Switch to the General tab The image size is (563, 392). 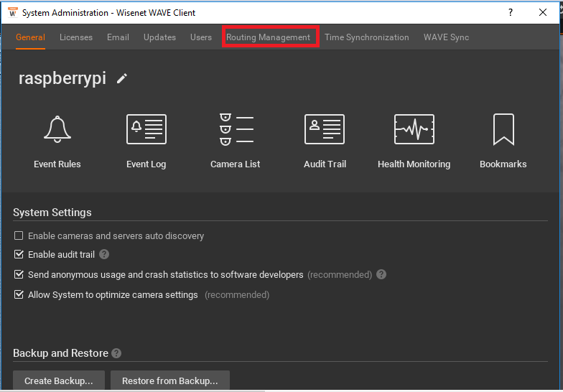(x=30, y=37)
